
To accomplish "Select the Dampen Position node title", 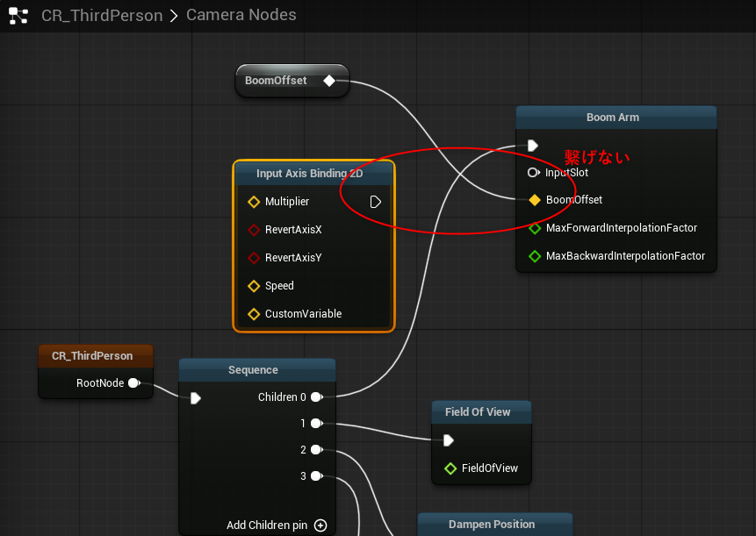I will tap(492, 525).
